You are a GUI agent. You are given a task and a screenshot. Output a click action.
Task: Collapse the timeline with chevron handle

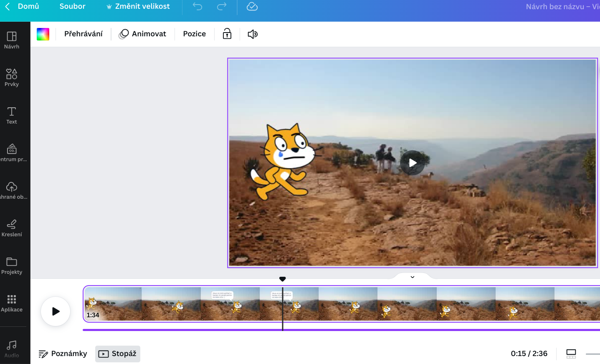[413, 277]
